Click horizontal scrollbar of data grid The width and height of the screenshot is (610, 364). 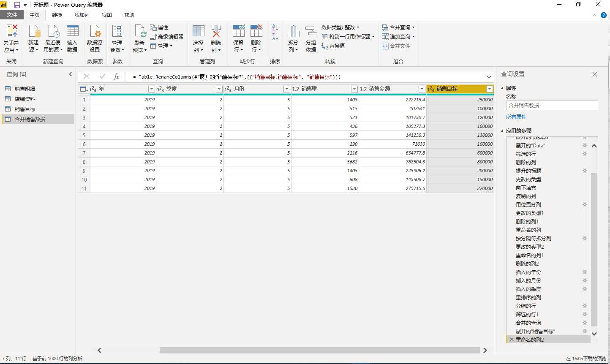pyautogui.click(x=319, y=350)
